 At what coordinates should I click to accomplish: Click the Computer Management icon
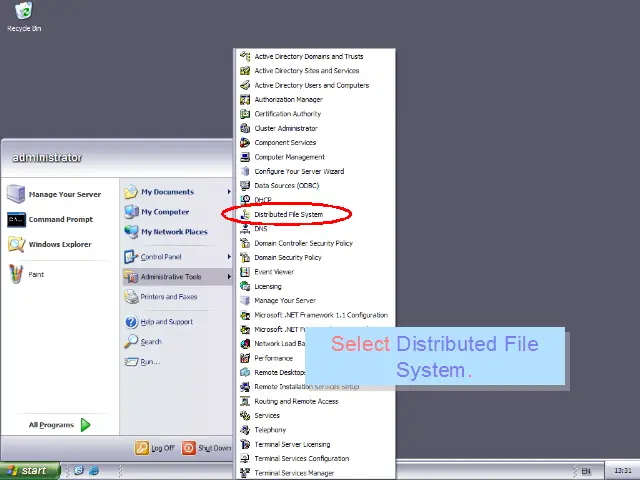245,157
